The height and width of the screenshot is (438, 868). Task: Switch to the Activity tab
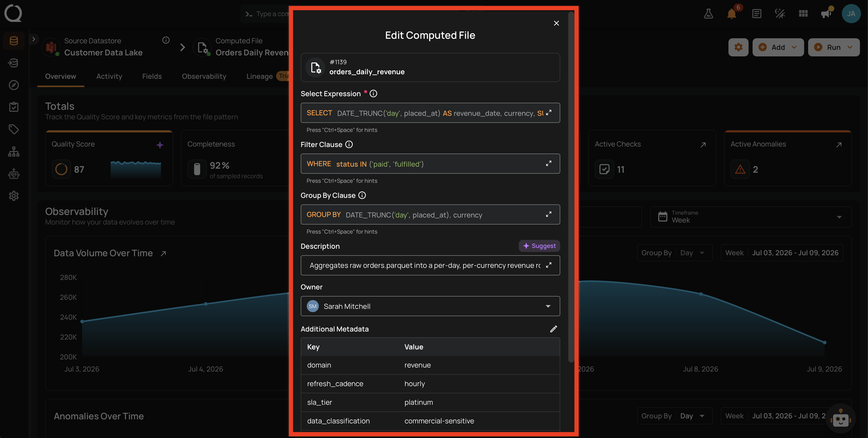tap(109, 76)
